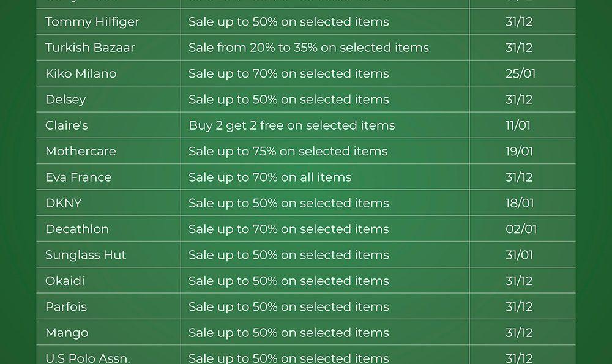Image resolution: width=612 pixels, height=364 pixels.
Task: Select the 'Sale up to 70% on all items' offer
Action: [270, 177]
